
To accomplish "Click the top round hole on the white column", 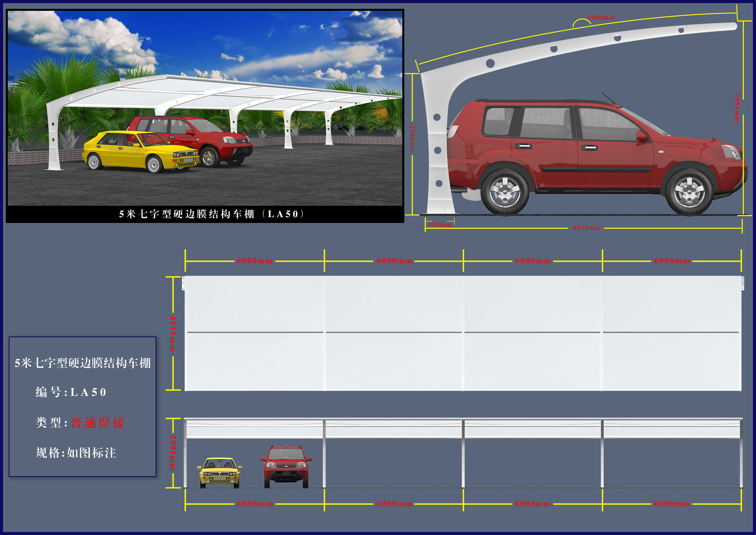I will point(437,117).
